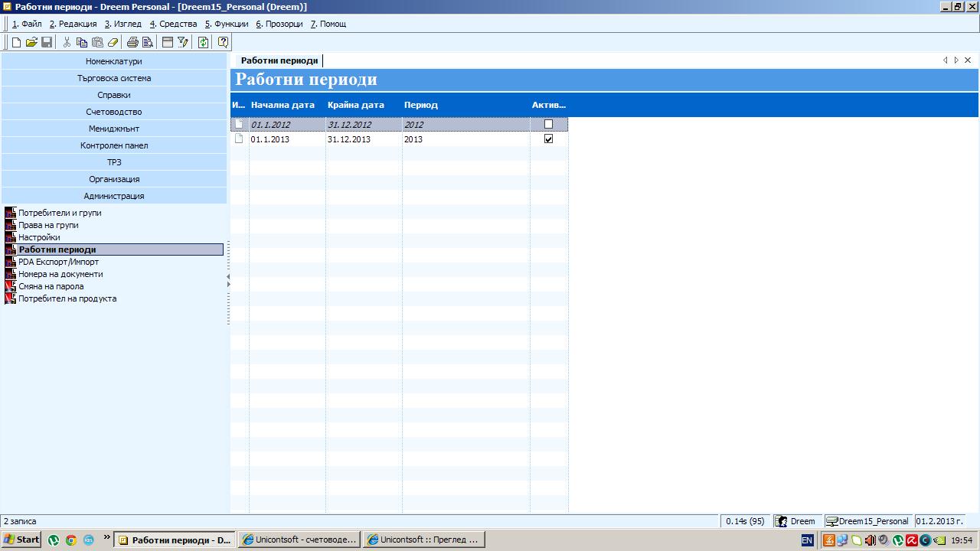Click the green Refresh icon

[x=203, y=42]
